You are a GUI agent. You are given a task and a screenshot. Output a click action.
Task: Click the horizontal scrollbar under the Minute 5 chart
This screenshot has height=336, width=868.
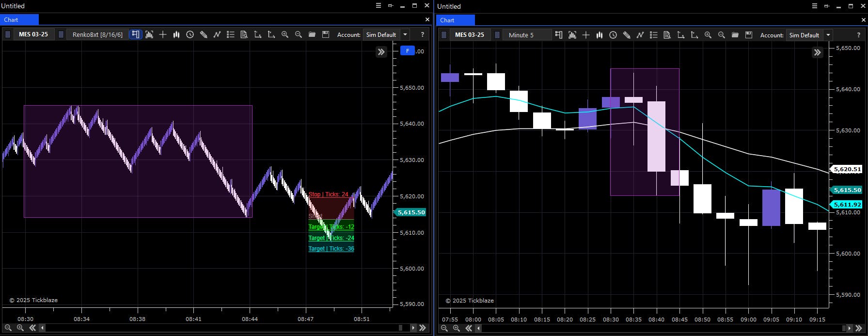[x=664, y=328]
